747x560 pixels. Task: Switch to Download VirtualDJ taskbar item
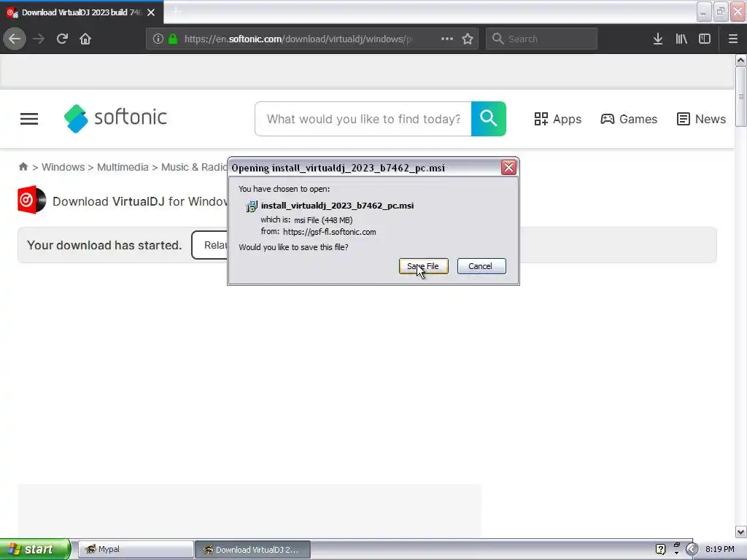[x=252, y=550]
